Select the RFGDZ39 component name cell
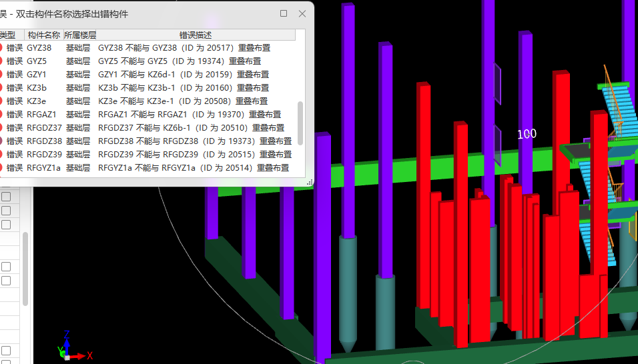This screenshot has width=638, height=364. click(x=44, y=155)
